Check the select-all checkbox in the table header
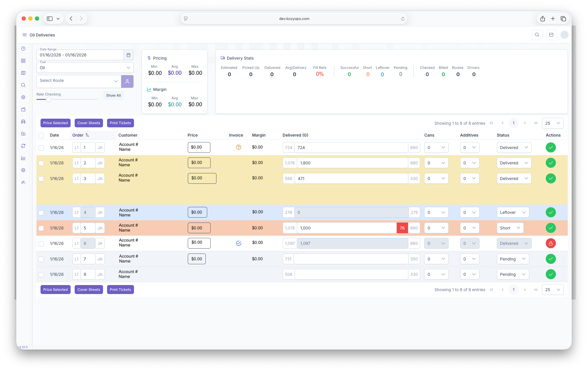This screenshot has width=588, height=371. click(41, 135)
